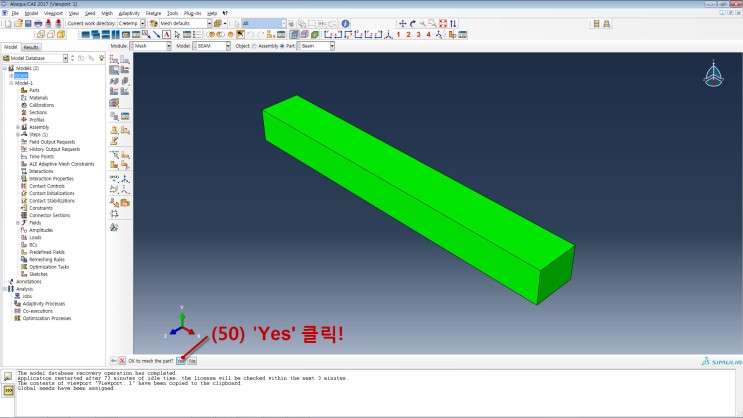
Task: Select the highlighted BEAM model tree item
Action: 21,75
